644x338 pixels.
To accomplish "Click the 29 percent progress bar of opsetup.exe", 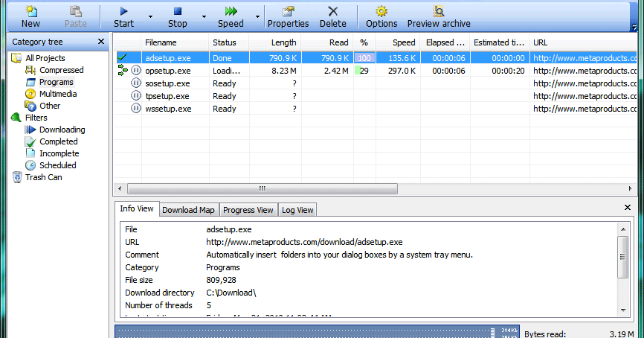I will pos(364,71).
